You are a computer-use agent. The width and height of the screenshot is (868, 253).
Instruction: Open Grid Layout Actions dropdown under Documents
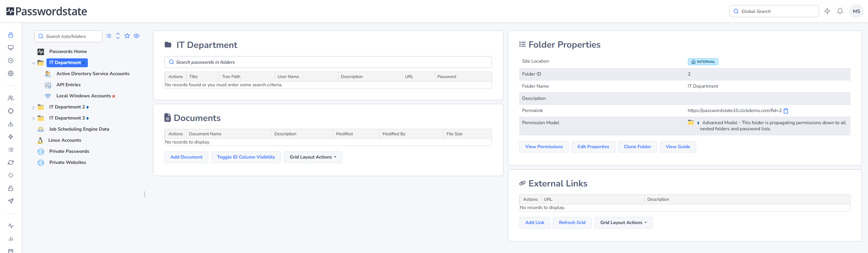point(313,157)
